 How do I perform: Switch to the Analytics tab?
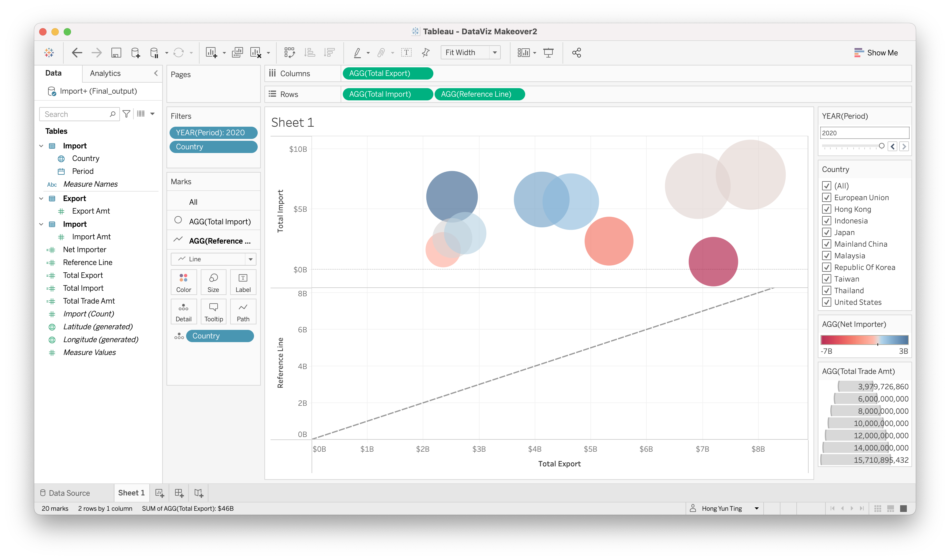coord(105,73)
